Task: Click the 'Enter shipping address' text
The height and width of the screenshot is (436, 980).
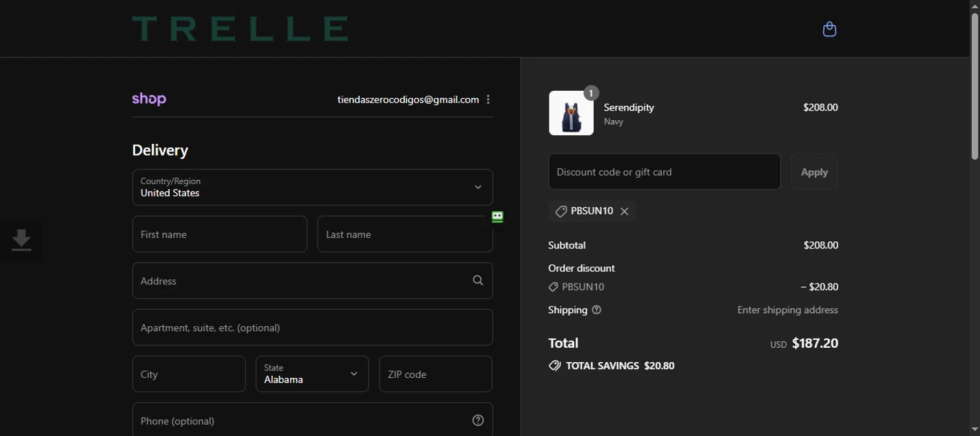Action: (x=787, y=310)
